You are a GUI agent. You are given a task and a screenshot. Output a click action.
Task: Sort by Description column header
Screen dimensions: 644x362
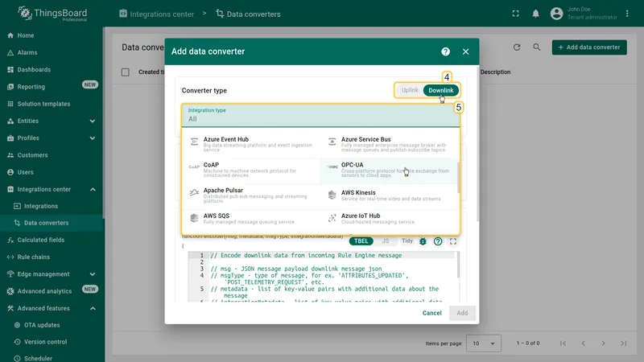(x=495, y=72)
